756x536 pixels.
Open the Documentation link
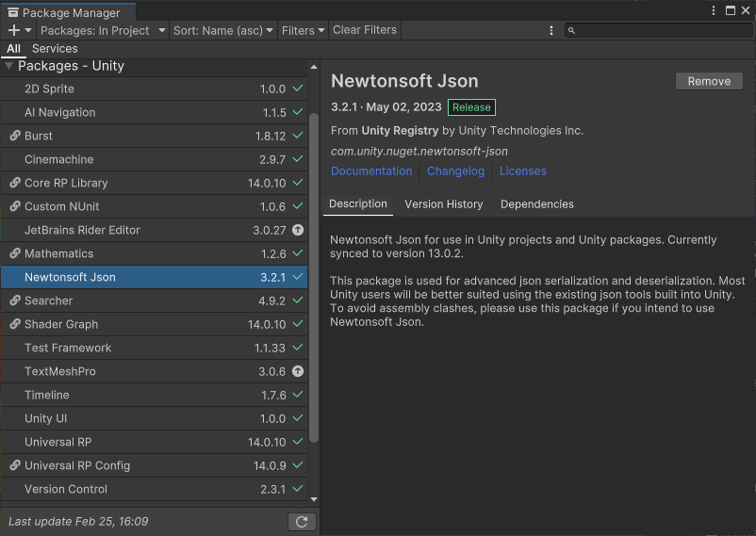(371, 171)
